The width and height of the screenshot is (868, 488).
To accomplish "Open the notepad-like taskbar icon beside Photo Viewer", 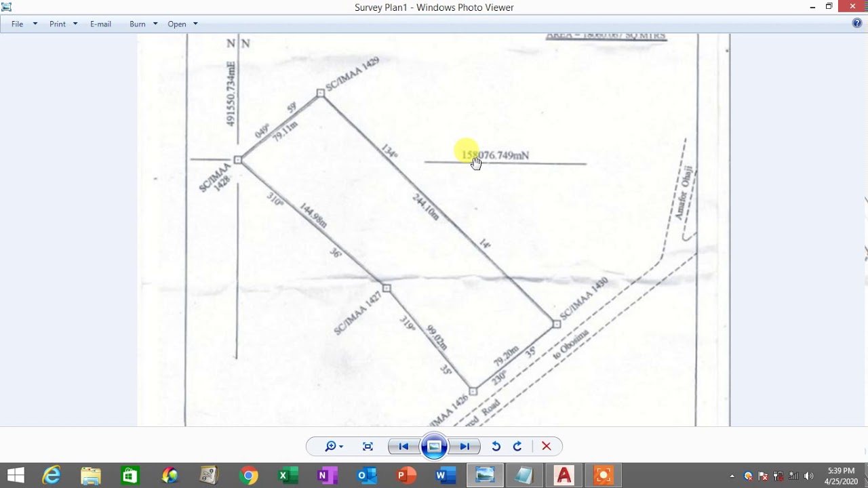I will click(524, 476).
